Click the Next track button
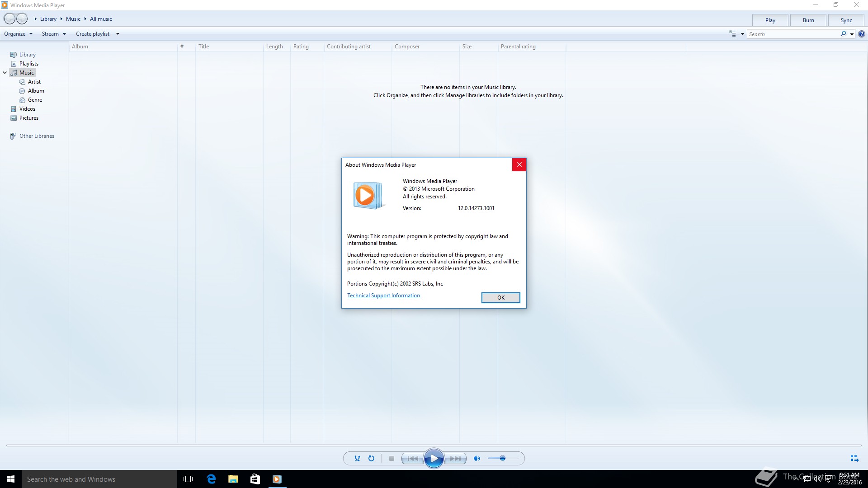The width and height of the screenshot is (868, 488). point(455,458)
